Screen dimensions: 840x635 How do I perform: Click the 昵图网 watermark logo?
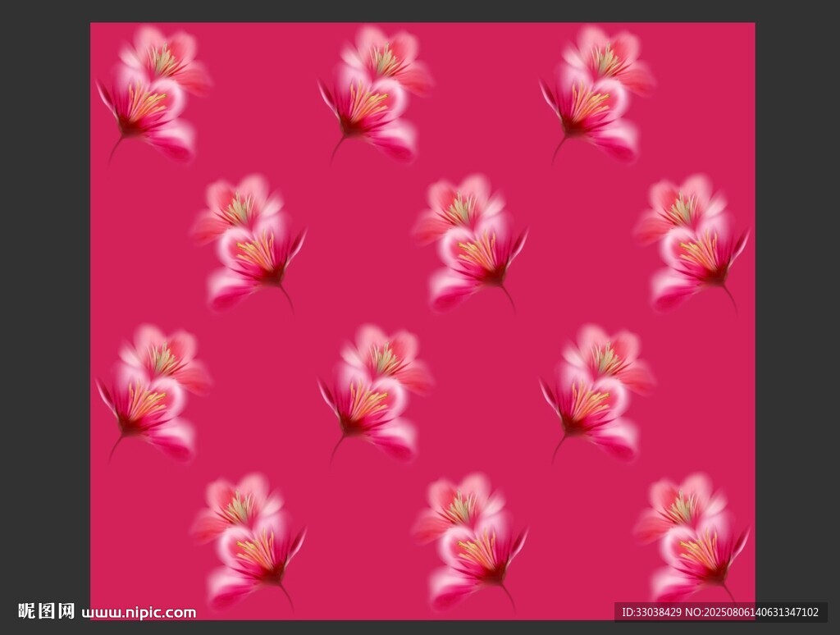(46, 611)
